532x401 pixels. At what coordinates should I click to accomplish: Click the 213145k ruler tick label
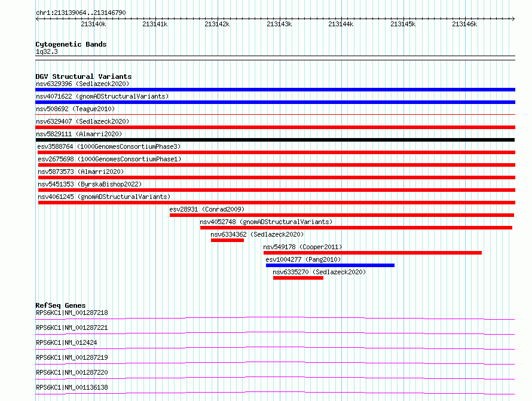point(403,24)
